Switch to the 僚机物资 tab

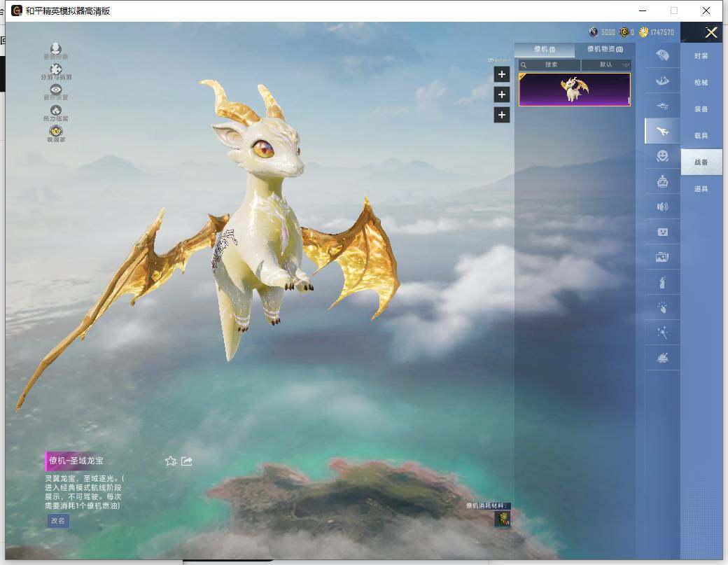[605, 50]
